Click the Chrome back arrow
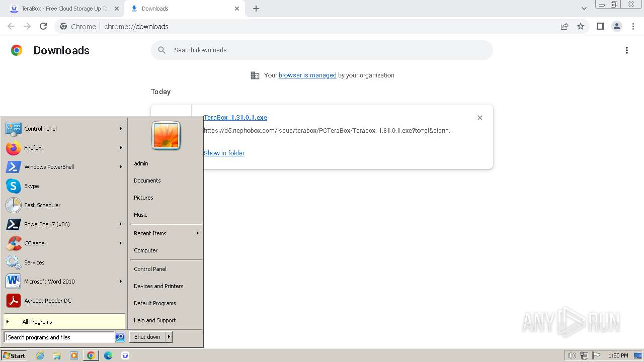 [x=11, y=26]
